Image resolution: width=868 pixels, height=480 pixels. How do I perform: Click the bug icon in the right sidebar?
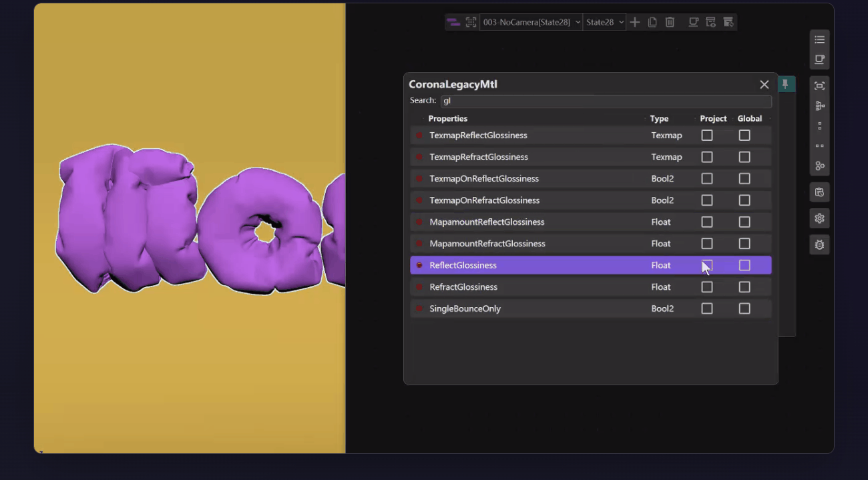pyautogui.click(x=819, y=245)
